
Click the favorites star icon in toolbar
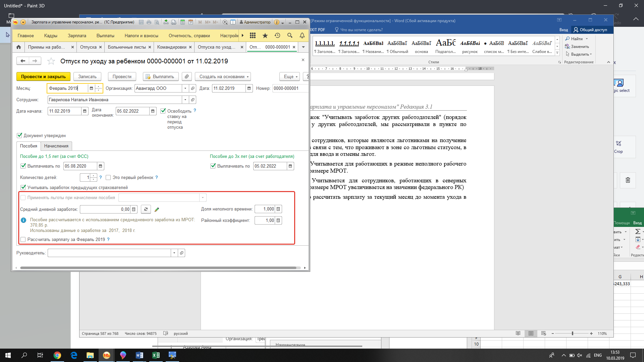[x=265, y=36]
